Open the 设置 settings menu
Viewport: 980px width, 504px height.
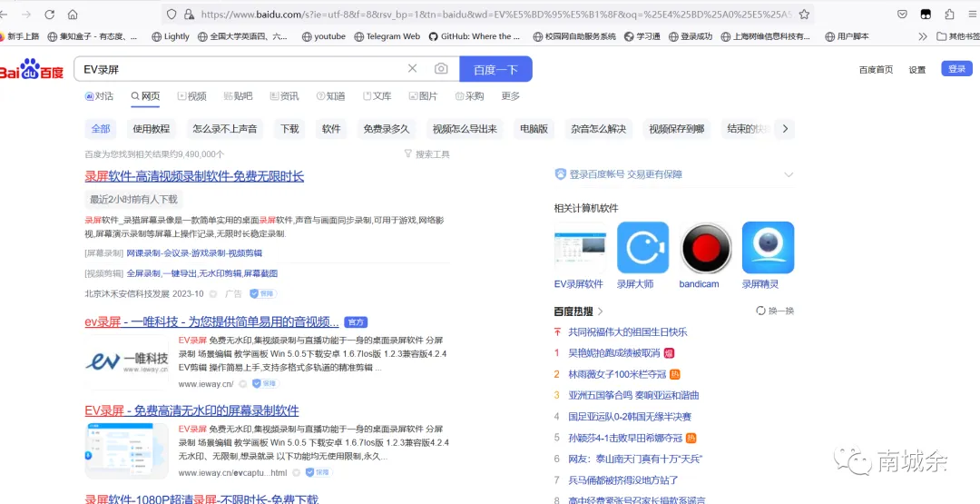pos(917,69)
